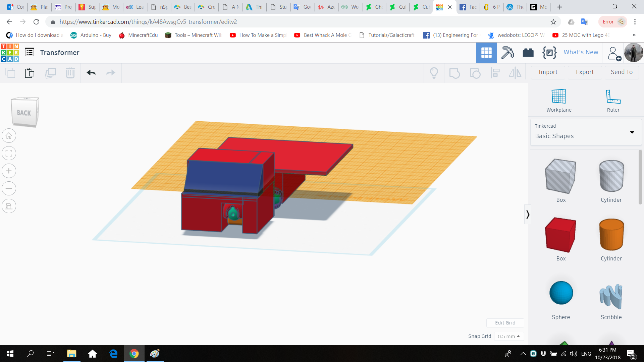This screenshot has width=644, height=362.
Task: Expand the Basic Shapes dropdown
Action: pos(632,132)
